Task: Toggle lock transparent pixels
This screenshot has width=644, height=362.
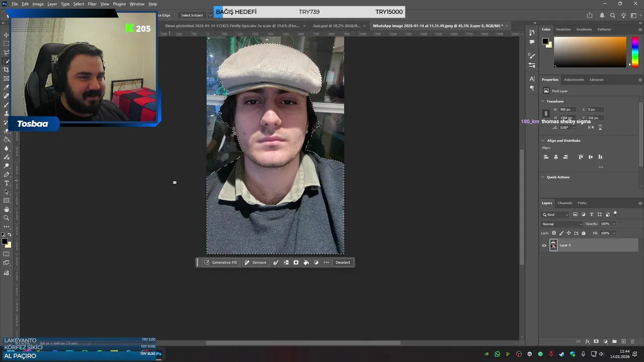Action: pyautogui.click(x=554, y=233)
